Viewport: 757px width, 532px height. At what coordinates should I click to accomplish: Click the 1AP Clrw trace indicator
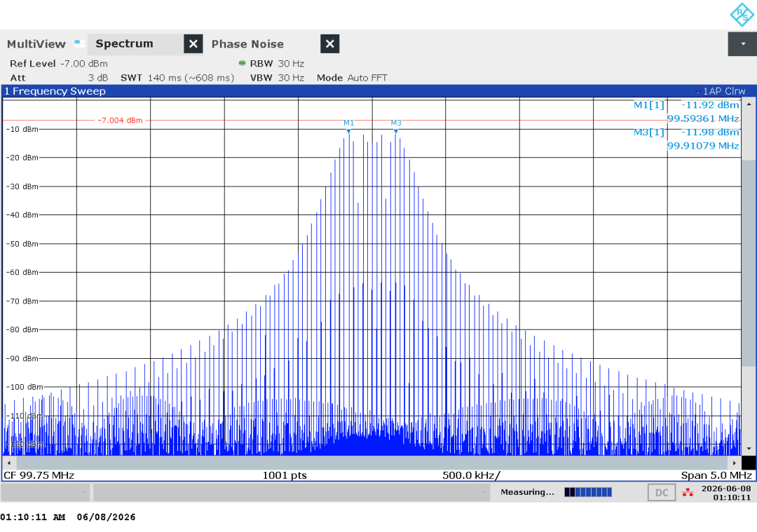tap(721, 91)
